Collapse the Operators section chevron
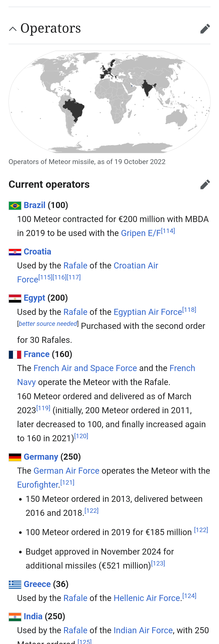Image resolution: width=219 pixels, height=644 pixels. [x=13, y=29]
